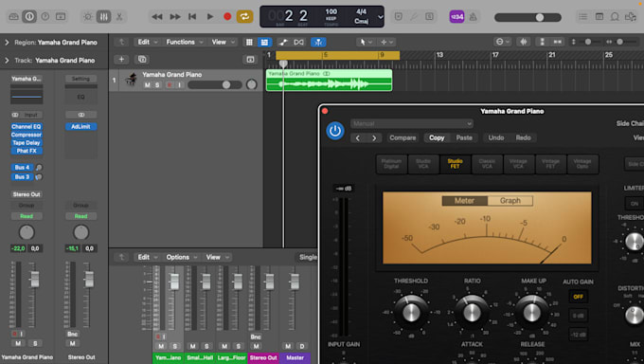Image resolution: width=644 pixels, height=364 pixels.
Task: Open the Library panel icon
Action: pyautogui.click(x=13, y=16)
